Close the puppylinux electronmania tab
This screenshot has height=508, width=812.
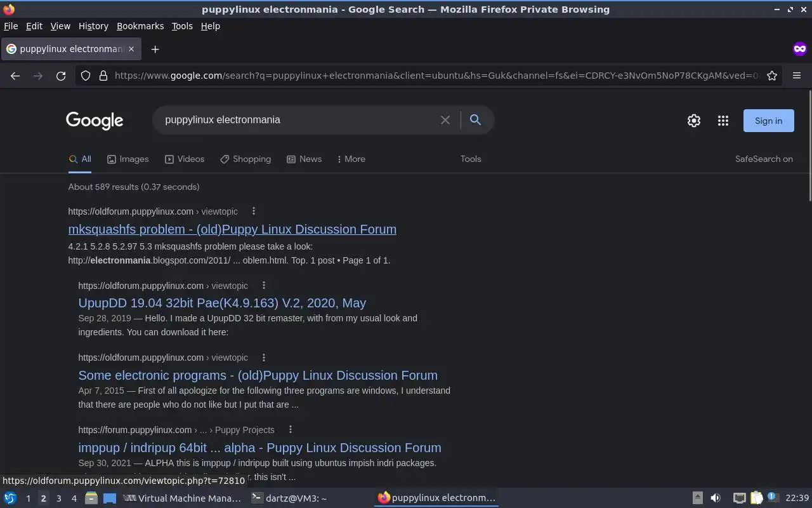click(131, 49)
